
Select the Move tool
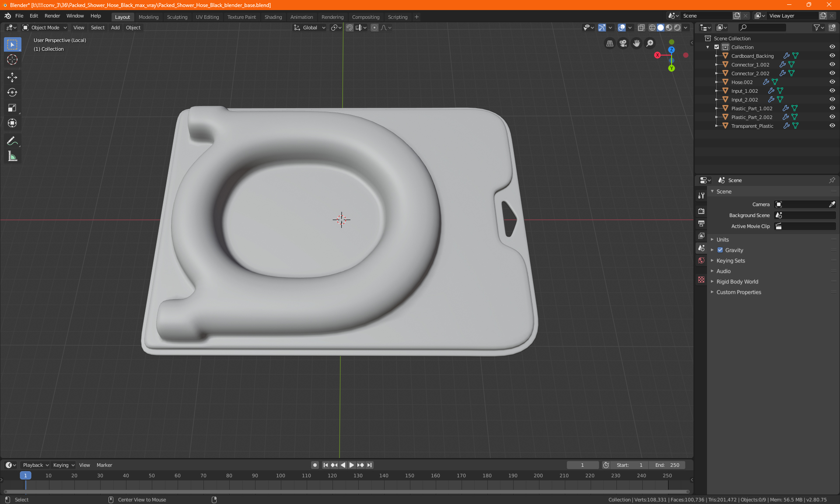(x=12, y=77)
